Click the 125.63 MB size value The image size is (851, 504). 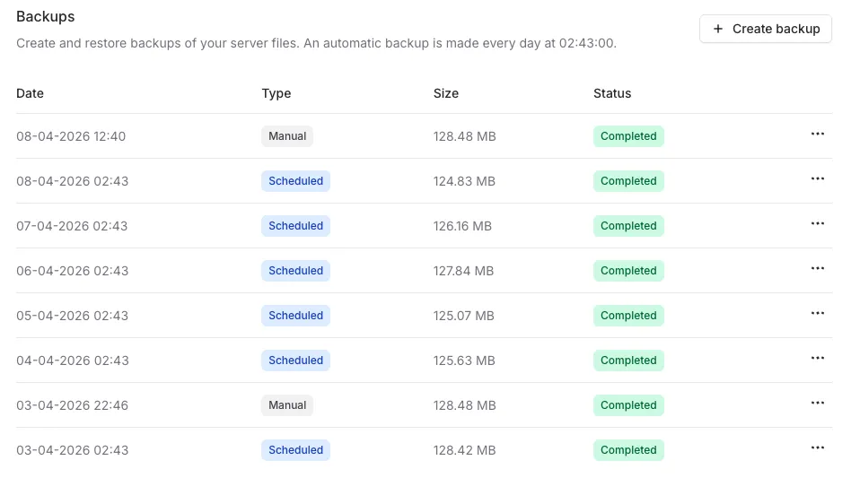point(464,361)
